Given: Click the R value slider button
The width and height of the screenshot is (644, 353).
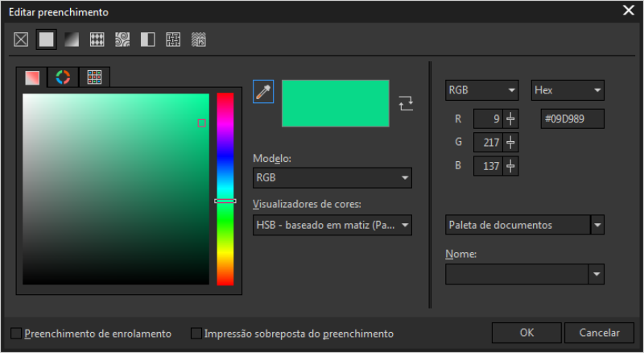Looking at the screenshot, I should [x=510, y=119].
